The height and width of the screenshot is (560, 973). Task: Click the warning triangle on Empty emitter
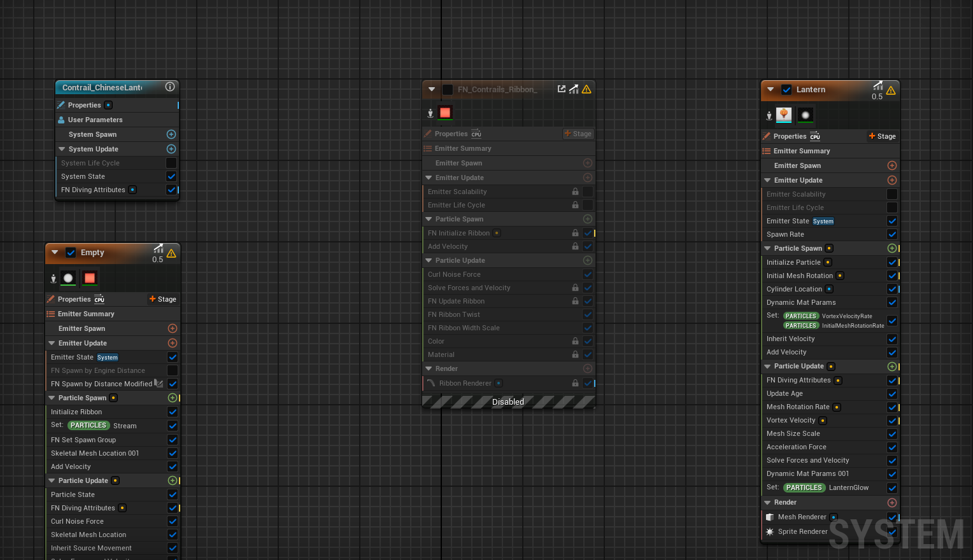click(171, 253)
